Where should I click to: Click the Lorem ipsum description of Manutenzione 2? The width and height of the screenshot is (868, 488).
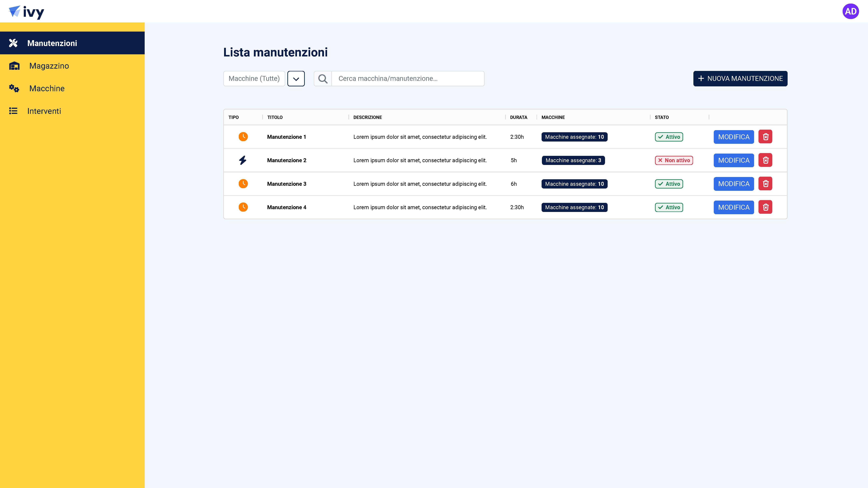(x=420, y=160)
